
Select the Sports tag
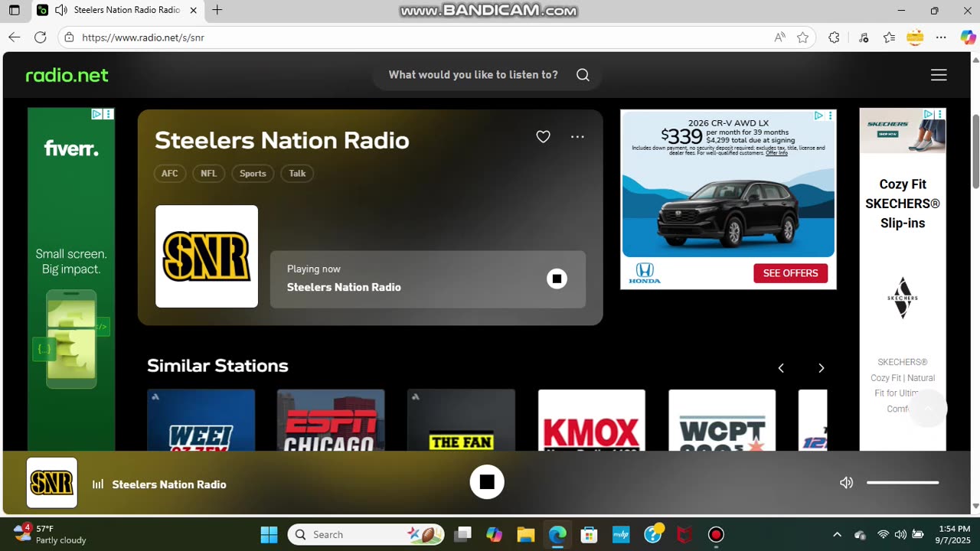(x=253, y=174)
